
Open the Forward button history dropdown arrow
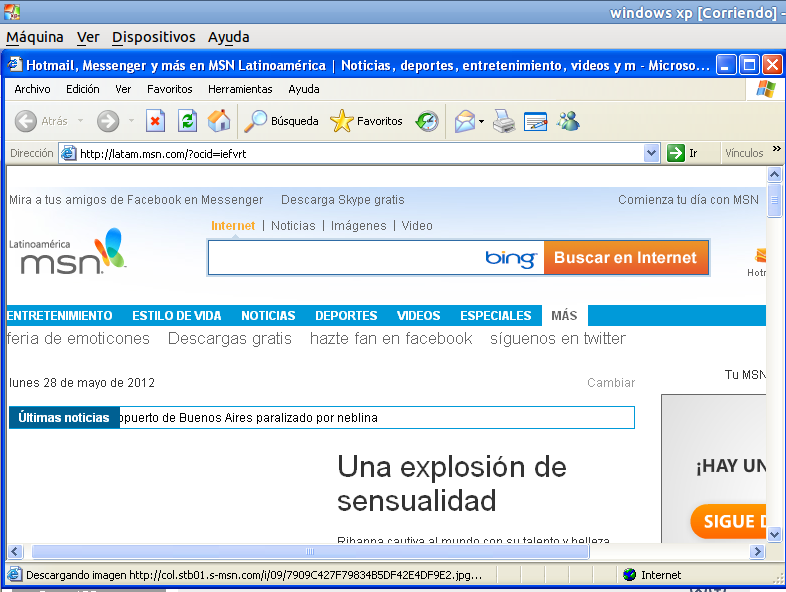(x=131, y=121)
